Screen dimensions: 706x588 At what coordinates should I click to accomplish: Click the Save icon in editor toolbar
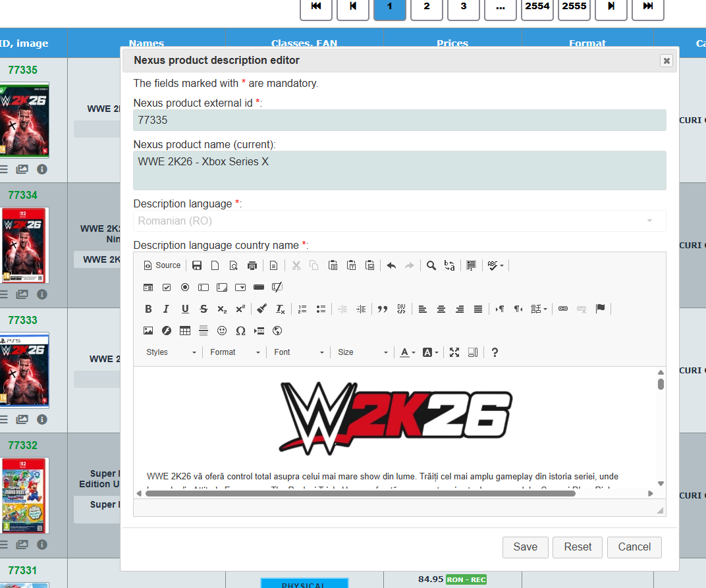[x=197, y=265]
